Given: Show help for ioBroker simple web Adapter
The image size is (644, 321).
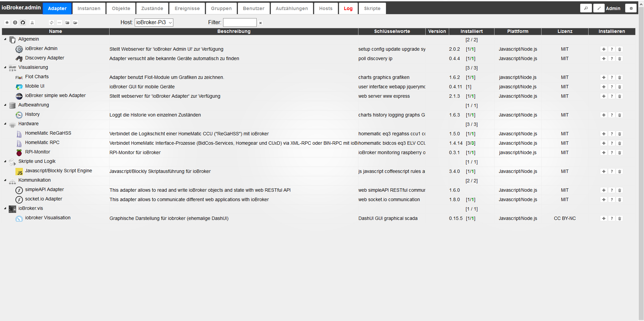Looking at the screenshot, I should coord(612,96).
